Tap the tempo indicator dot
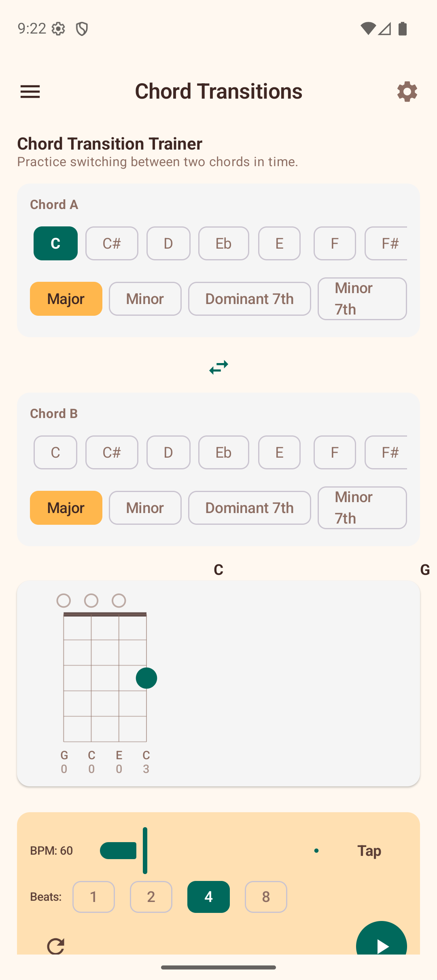The image size is (437, 980). point(317,851)
